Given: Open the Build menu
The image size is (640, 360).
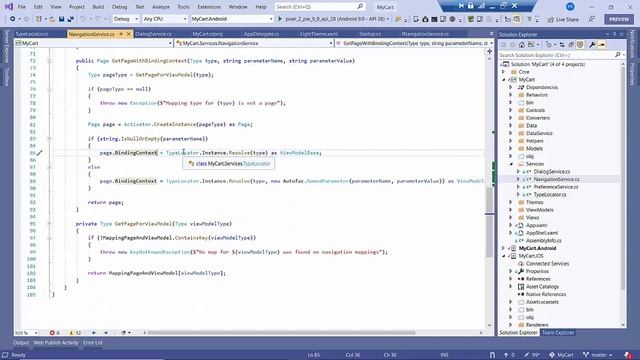Looking at the screenshot, I should pyautogui.click(x=98, y=7).
